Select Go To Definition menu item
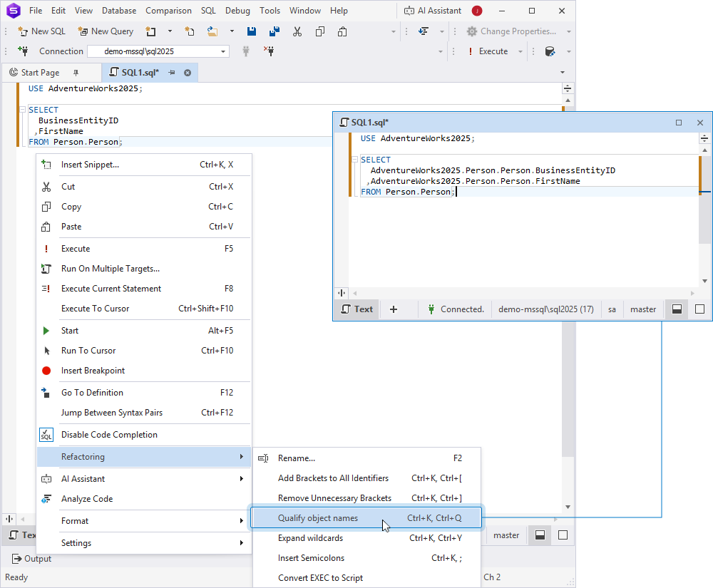Screen dimensions: 713x588 pyautogui.click(x=144, y=393)
